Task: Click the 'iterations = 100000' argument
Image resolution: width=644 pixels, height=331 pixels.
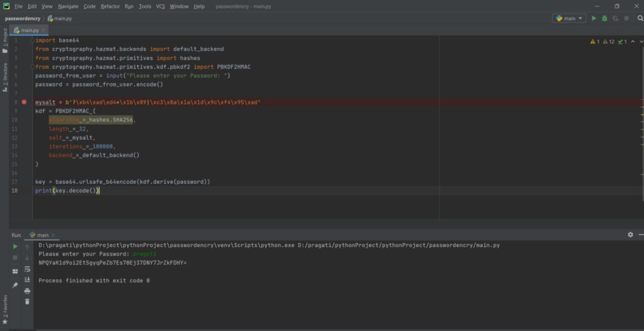Action: 82,146
